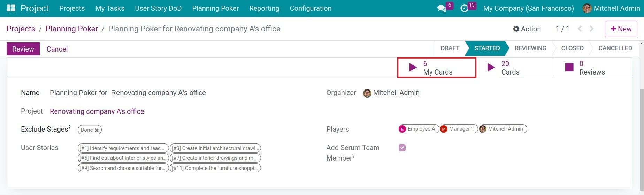Go to Planning Poker breadcrumb link

[72, 29]
